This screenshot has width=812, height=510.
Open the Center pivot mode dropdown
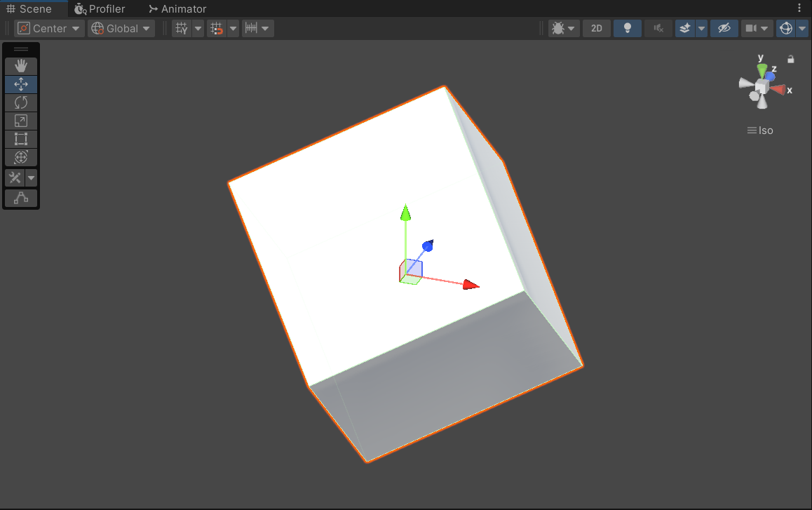49,29
